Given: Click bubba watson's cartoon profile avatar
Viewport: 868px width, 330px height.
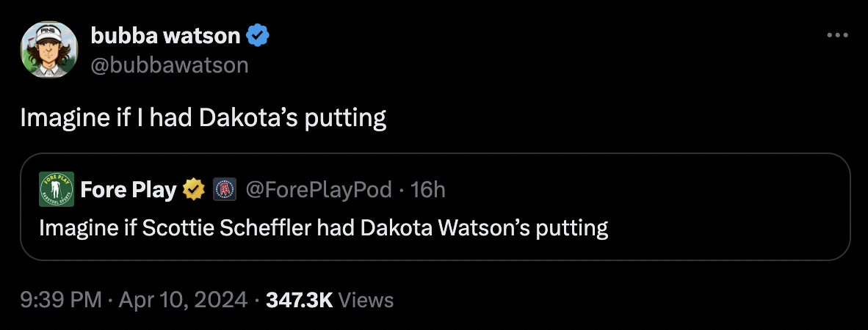Looking at the screenshot, I should [x=49, y=49].
